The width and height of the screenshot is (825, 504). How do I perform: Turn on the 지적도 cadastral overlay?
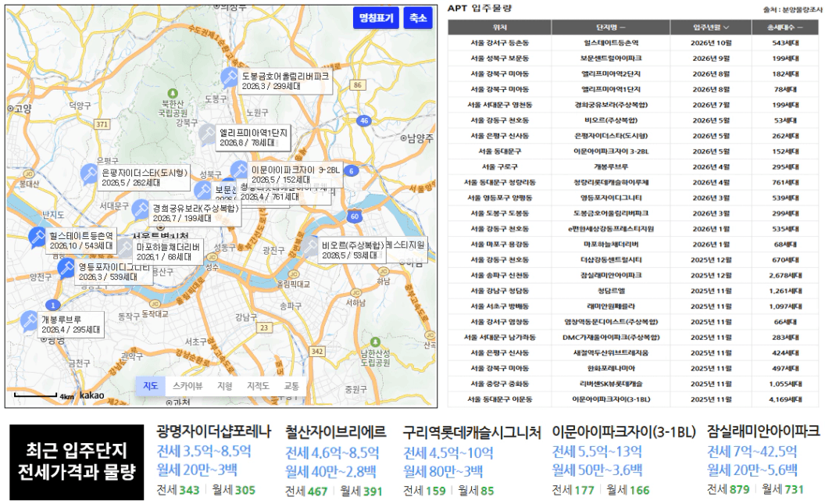259,386
